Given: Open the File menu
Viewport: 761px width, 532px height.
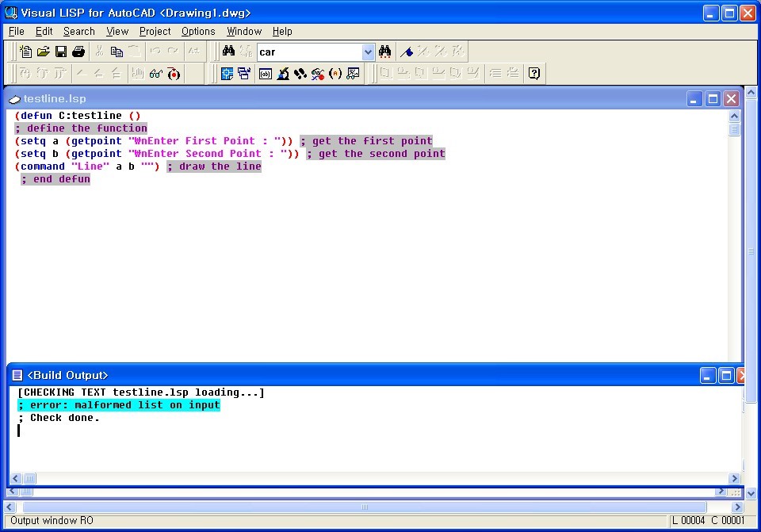Looking at the screenshot, I should pyautogui.click(x=17, y=32).
